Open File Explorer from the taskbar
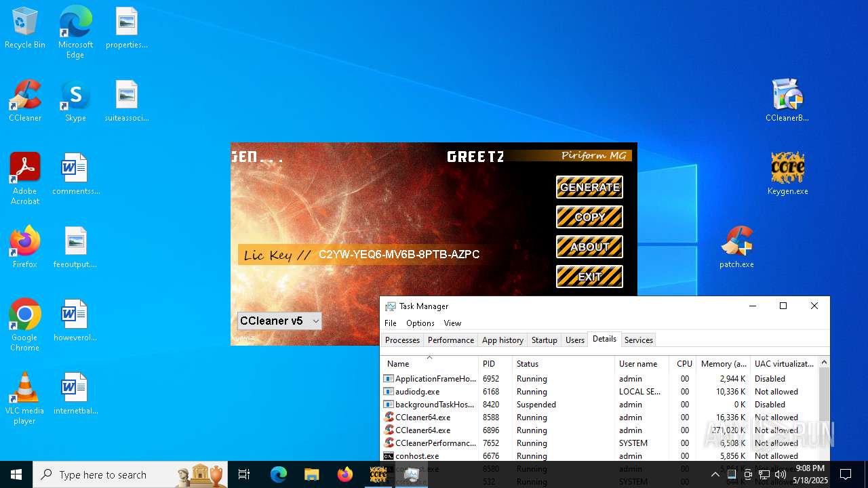This screenshot has width=868, height=488. (x=311, y=474)
